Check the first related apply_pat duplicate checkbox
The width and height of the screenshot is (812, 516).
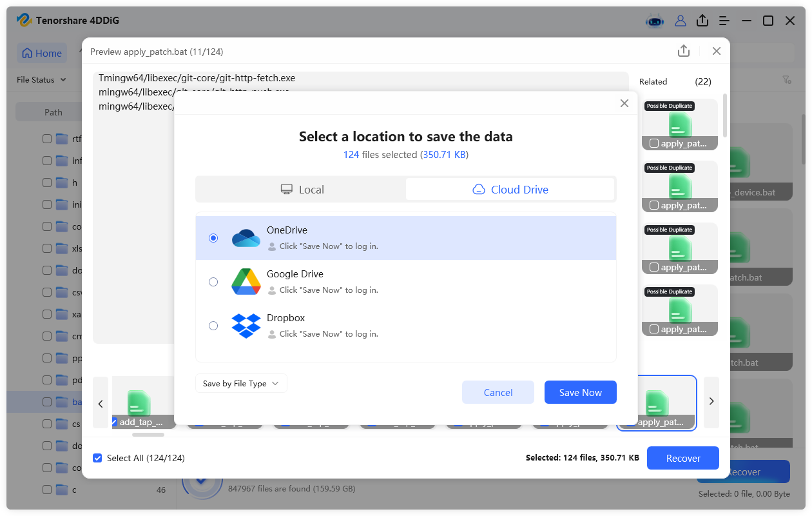654,144
